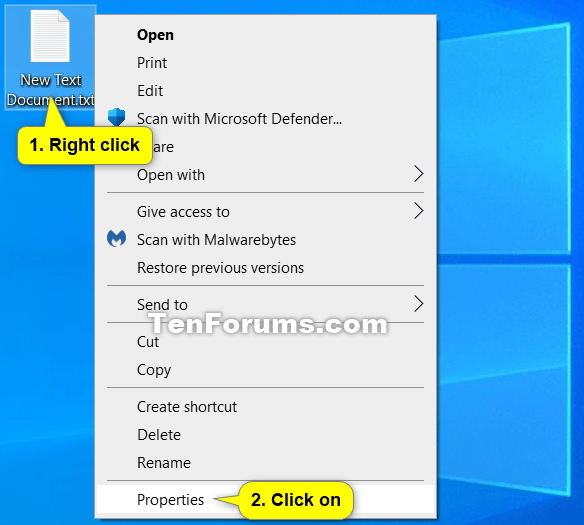Choose Rename from the context menu
Viewport: 584px width, 525px height.
click(266, 463)
